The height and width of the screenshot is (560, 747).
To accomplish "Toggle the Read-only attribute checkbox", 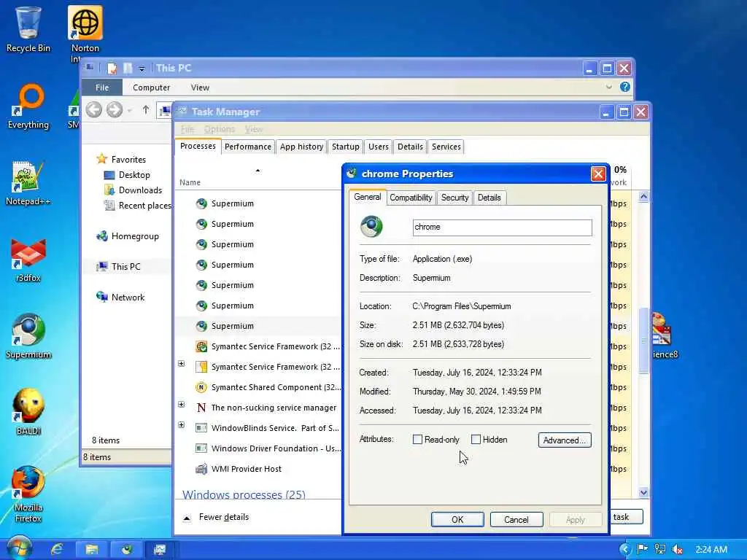I will pos(418,440).
